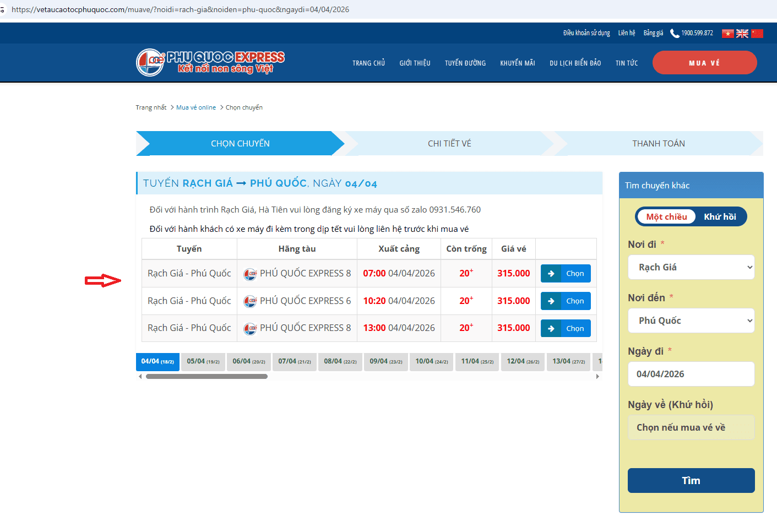Viewport: 777px width, 532px height.
Task: Click arrow icon for 07:00 trip
Action: (551, 274)
